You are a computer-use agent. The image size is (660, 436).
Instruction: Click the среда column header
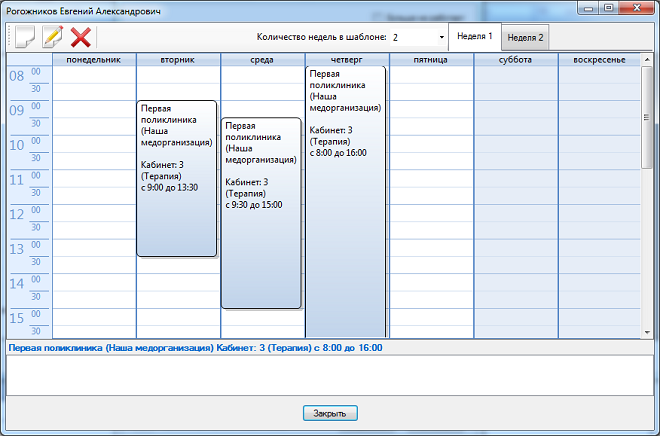pos(262,60)
